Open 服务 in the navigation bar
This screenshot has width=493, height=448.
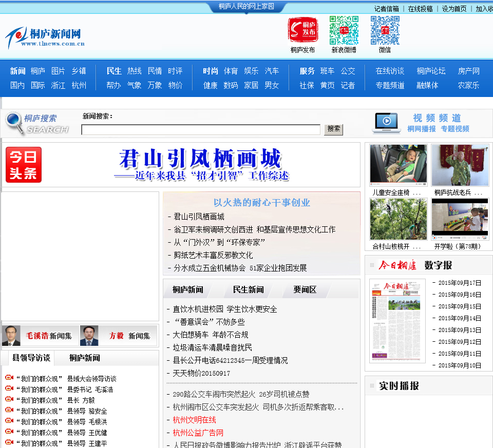point(307,71)
